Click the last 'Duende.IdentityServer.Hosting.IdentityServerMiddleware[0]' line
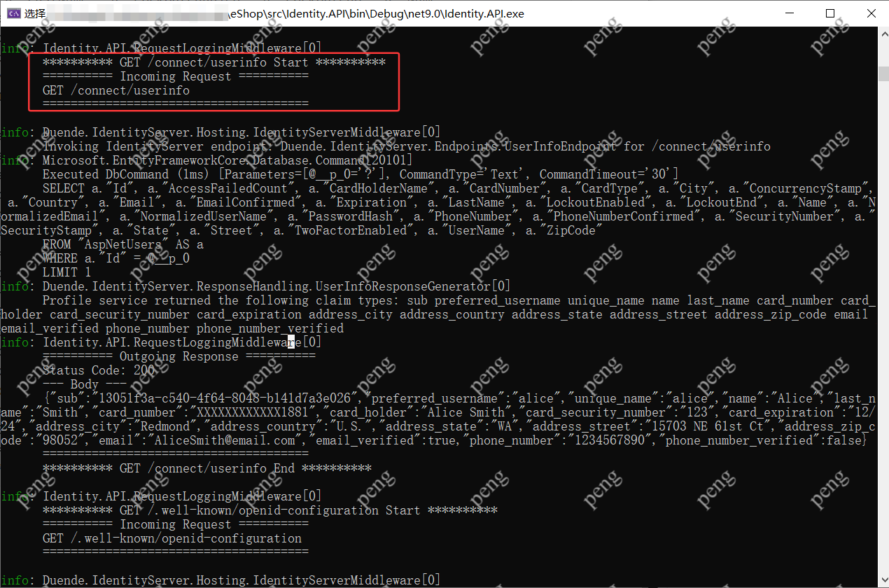This screenshot has width=889, height=588. point(241,580)
